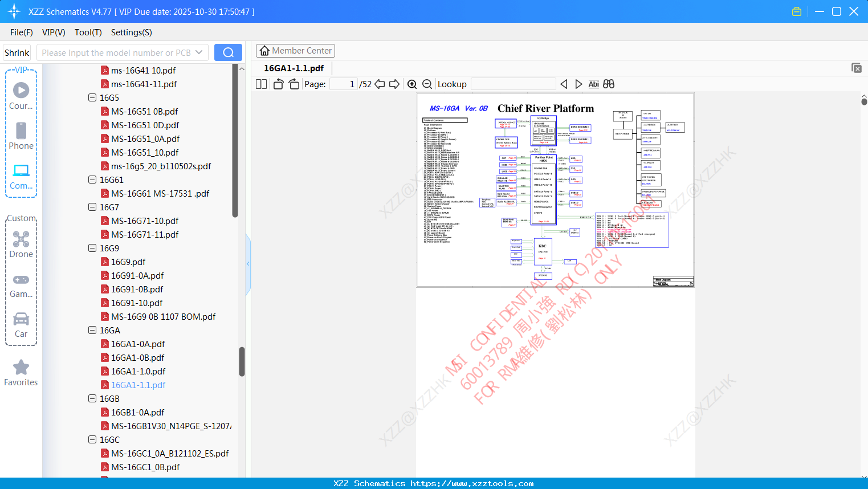The width and height of the screenshot is (868, 489).
Task: Open 16GB1-0A.pdf
Action: [137, 412]
